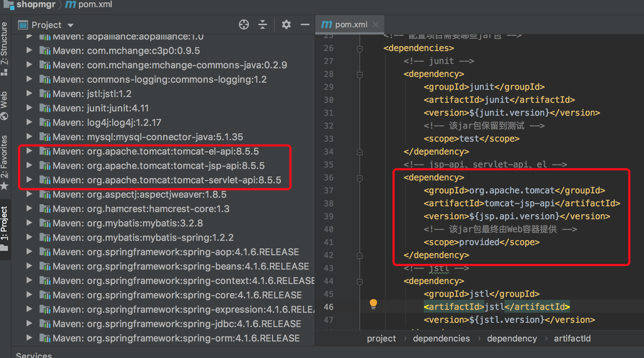Click the jstl artifactId text on line 46
The width and height of the screenshot is (644, 358).
coord(494,307)
